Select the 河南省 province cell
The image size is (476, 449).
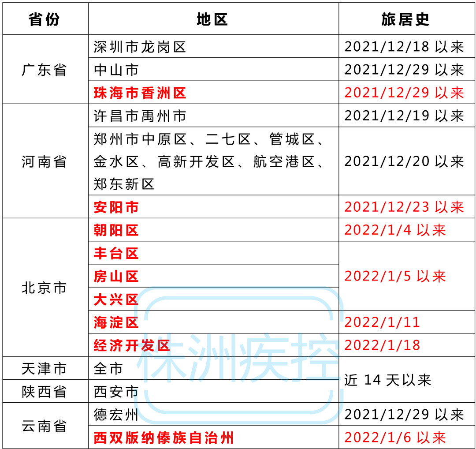click(x=45, y=161)
